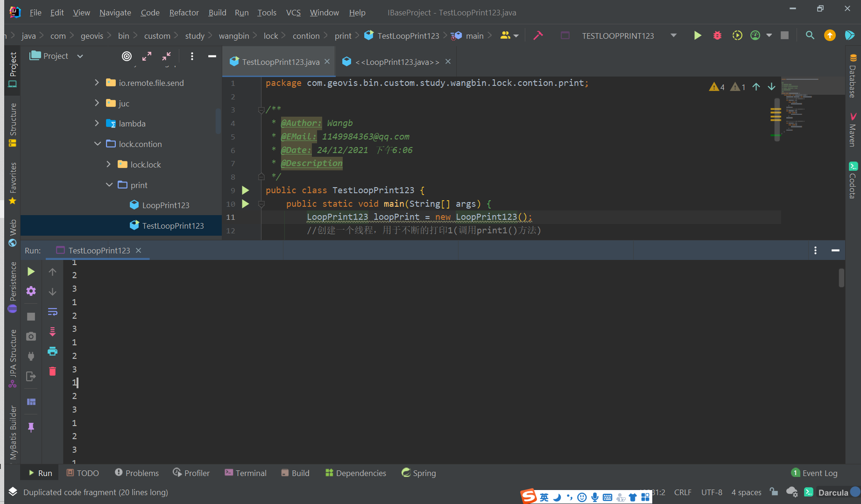861x504 pixels.
Task: Open the Refactor menu
Action: point(184,13)
